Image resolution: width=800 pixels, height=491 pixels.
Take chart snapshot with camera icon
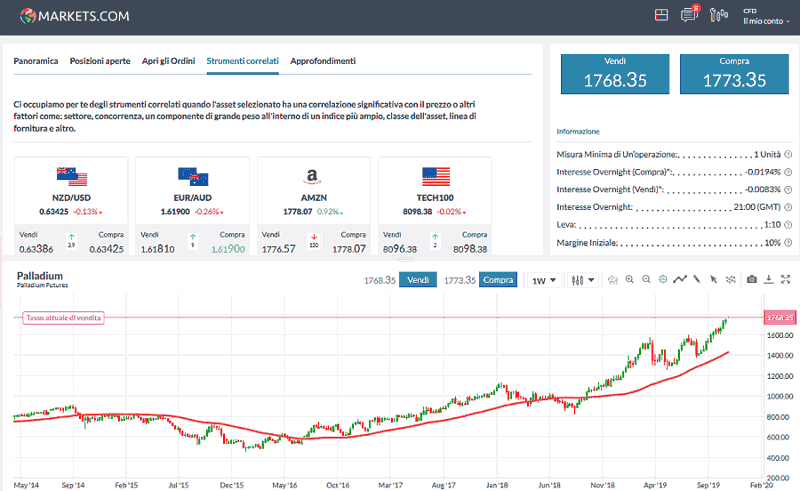coord(752,280)
